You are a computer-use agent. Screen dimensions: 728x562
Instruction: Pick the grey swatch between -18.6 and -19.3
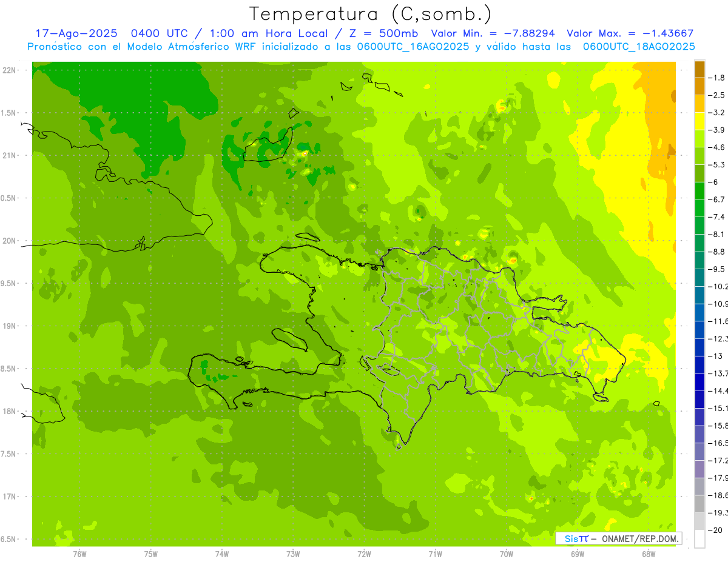point(699,504)
